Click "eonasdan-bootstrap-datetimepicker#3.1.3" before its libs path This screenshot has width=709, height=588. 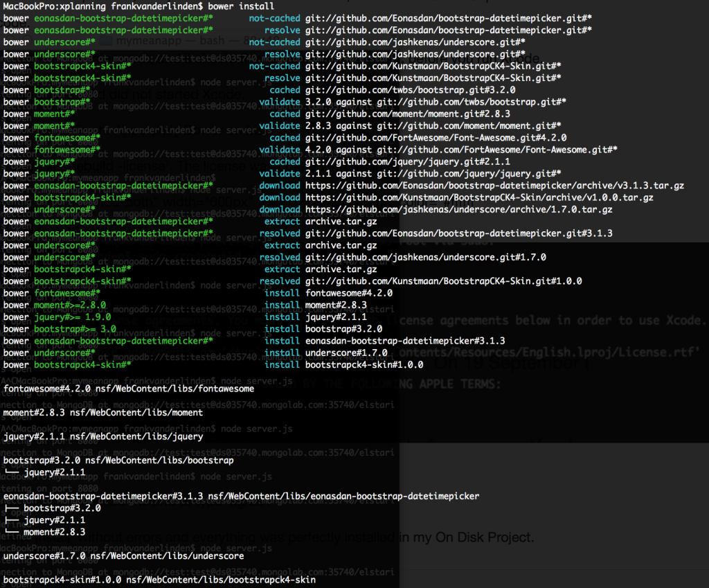pos(103,497)
